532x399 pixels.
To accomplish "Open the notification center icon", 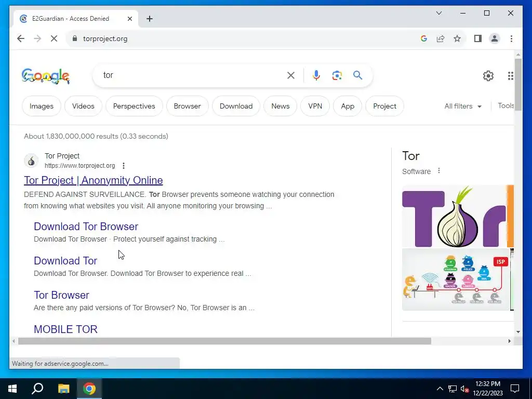I will coord(515,389).
